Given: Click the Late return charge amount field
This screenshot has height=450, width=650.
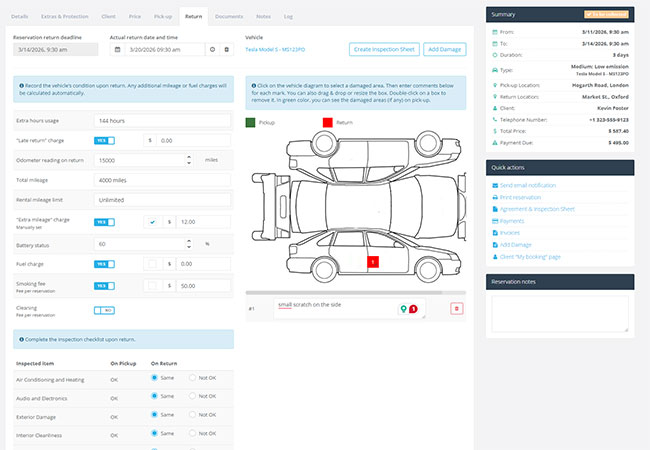Looking at the screenshot, I should (193, 141).
